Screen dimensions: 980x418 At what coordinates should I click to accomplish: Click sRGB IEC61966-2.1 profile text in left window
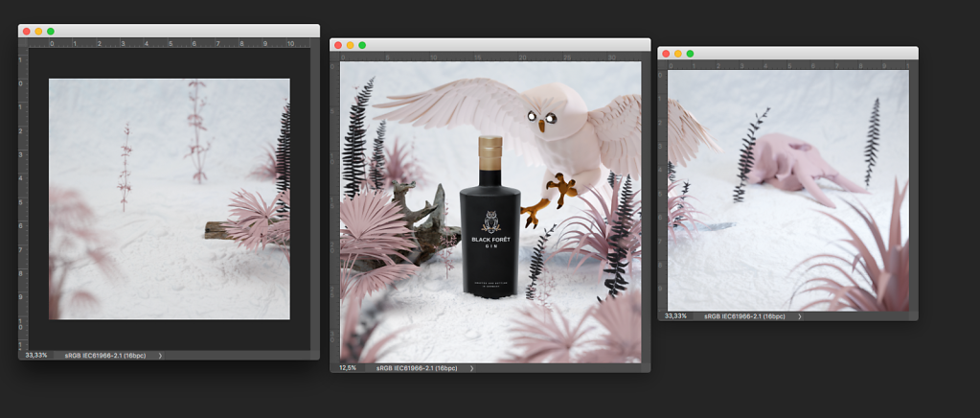pos(105,356)
